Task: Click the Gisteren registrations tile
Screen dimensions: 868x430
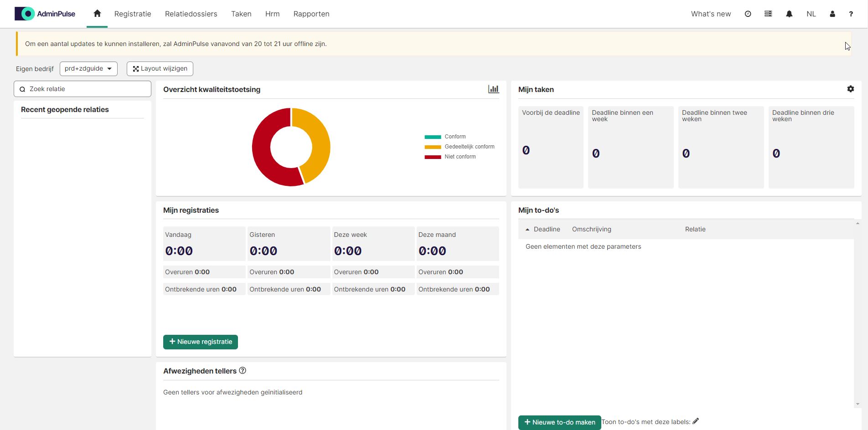Action: click(289, 244)
